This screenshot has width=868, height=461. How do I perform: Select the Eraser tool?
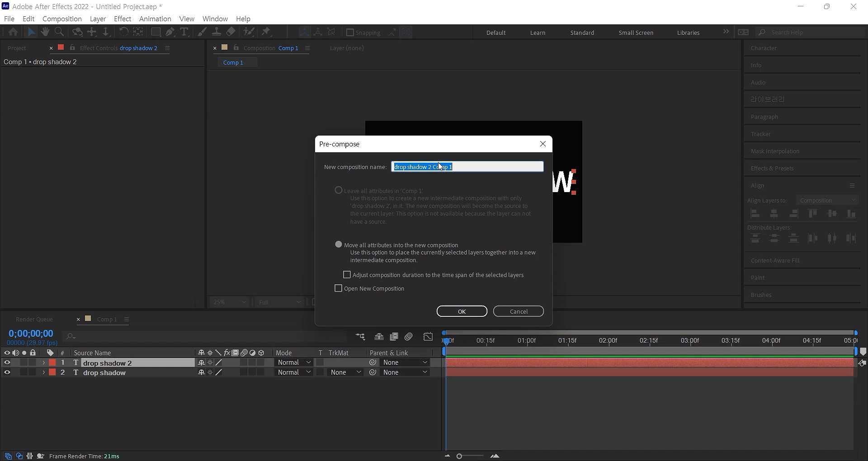tap(231, 32)
